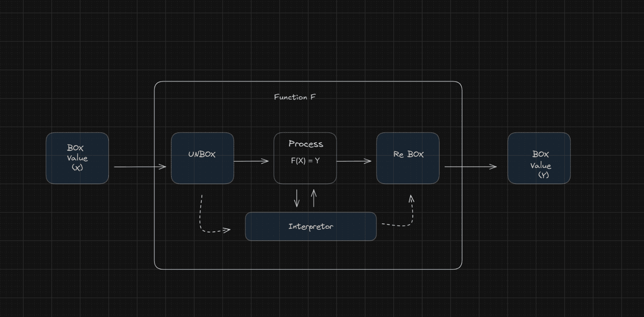The width and height of the screenshot is (644, 317).
Task: Click the "F(X) = Y" formula text
Action: tap(305, 161)
